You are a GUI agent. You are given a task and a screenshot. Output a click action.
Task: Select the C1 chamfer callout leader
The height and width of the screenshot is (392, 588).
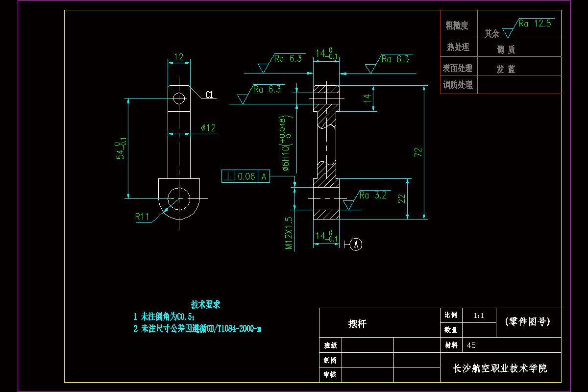click(x=210, y=95)
